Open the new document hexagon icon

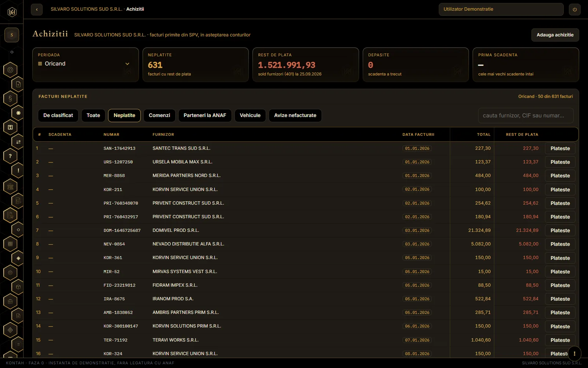(x=18, y=84)
